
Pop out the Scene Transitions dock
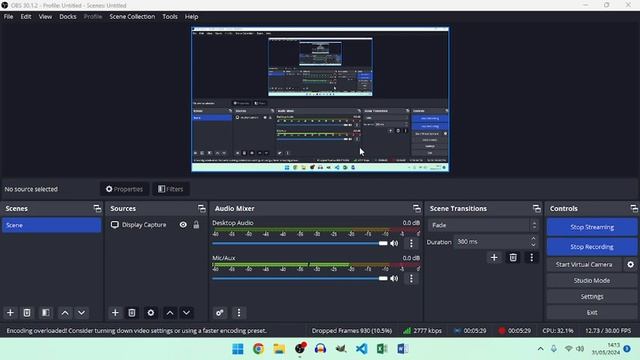click(x=536, y=209)
